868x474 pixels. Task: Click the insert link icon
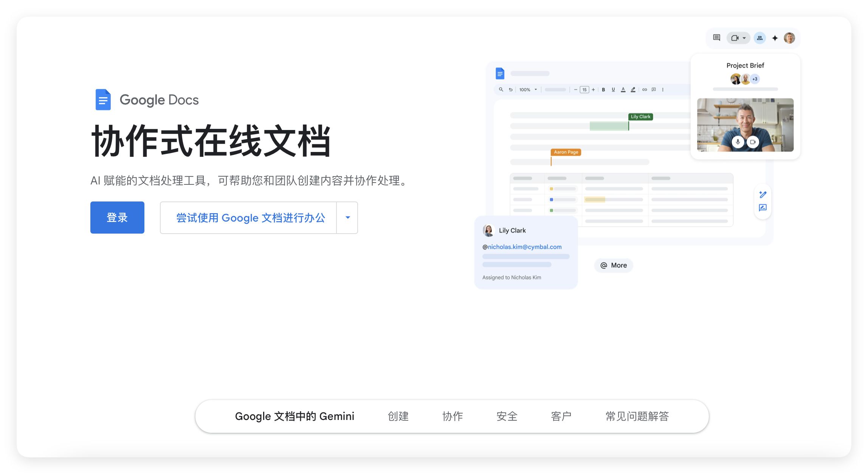[x=644, y=90]
